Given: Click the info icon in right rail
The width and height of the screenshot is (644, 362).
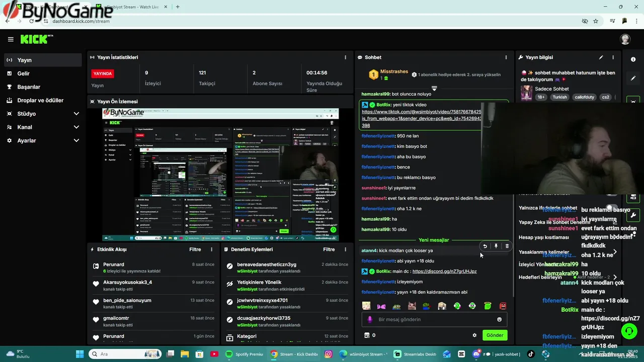Looking at the screenshot, I should pos(633,59).
